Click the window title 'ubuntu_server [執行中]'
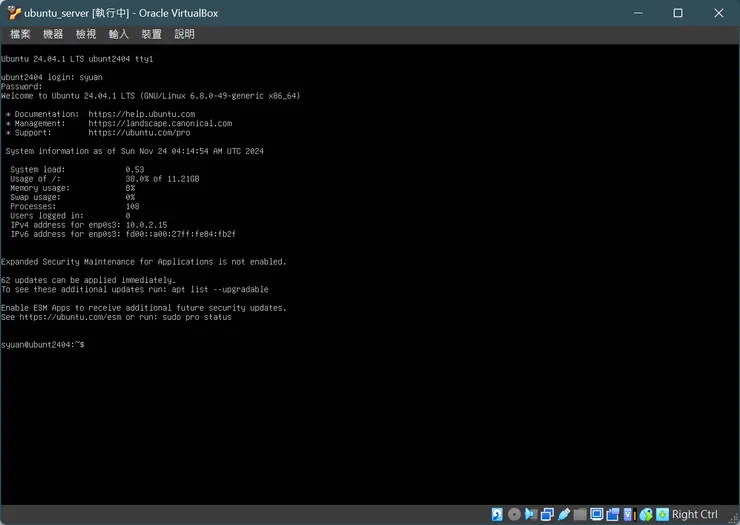Screen dimensions: 740x525 coord(77,13)
